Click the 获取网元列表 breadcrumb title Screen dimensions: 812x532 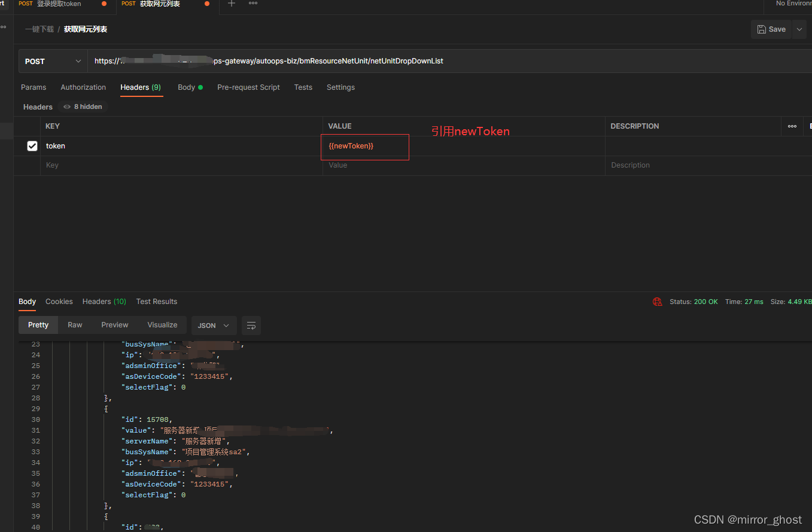click(x=86, y=29)
